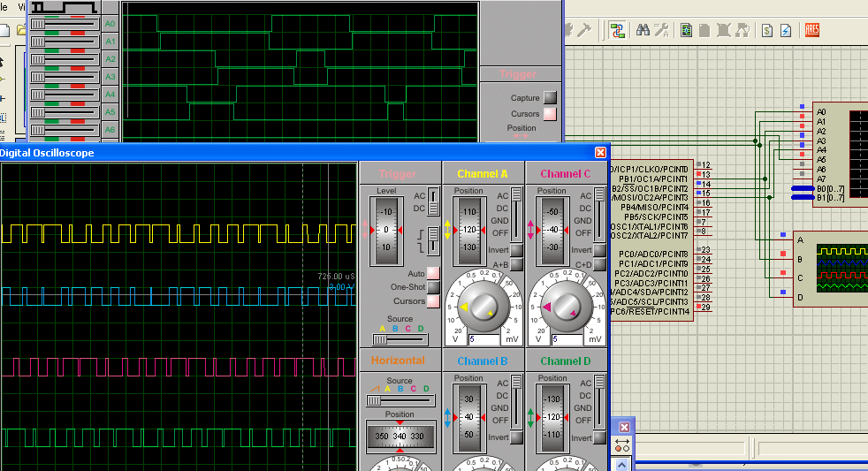Click the logic analyser Position arrows icon
The image size is (868, 471).
point(521,136)
